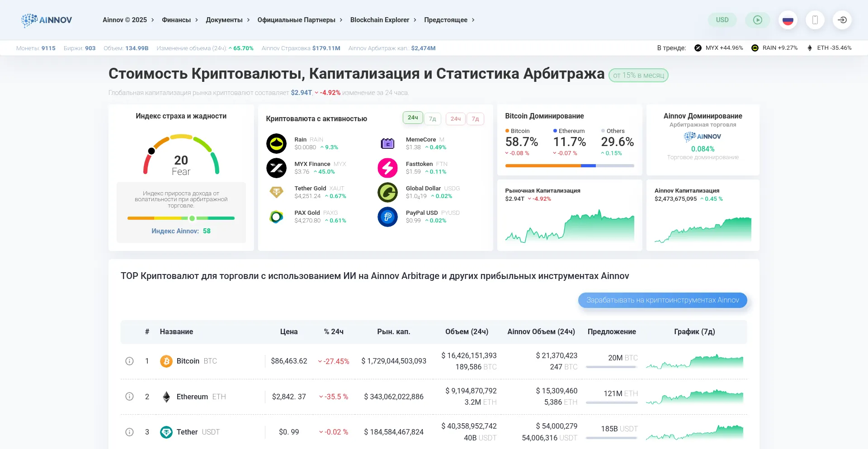Switch to green 7д gainers filter

pyautogui.click(x=432, y=119)
